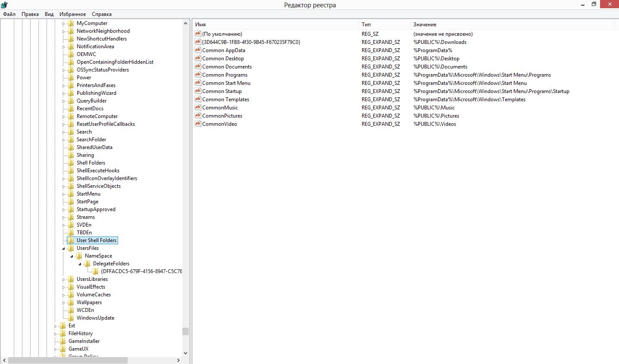Click the Registry Editor app icon in title bar
Screen dimensions: 619x364
(4, 5)
